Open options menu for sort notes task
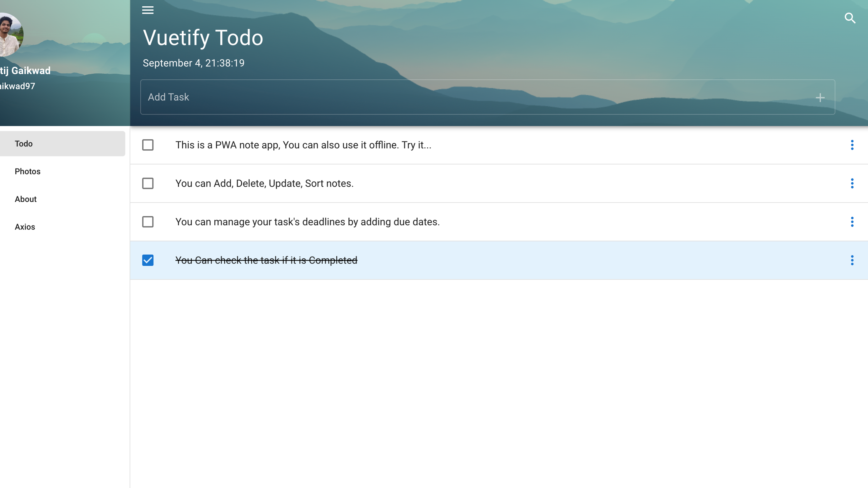 tap(852, 183)
